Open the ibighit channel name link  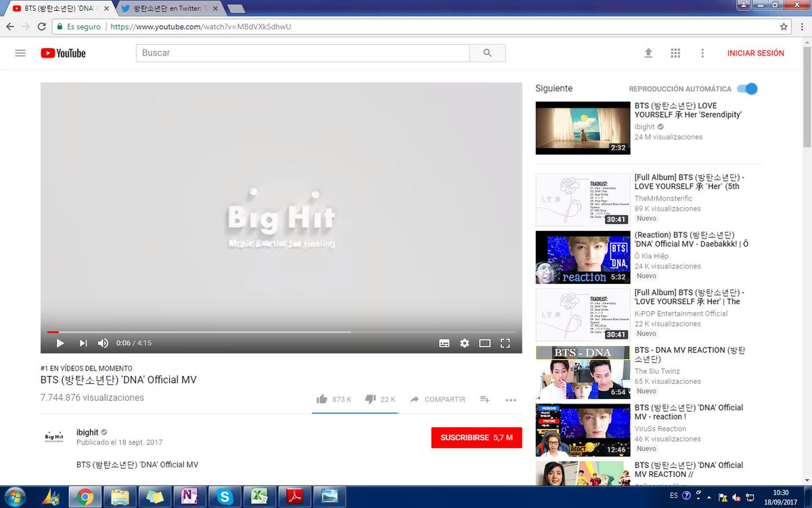[x=87, y=432]
